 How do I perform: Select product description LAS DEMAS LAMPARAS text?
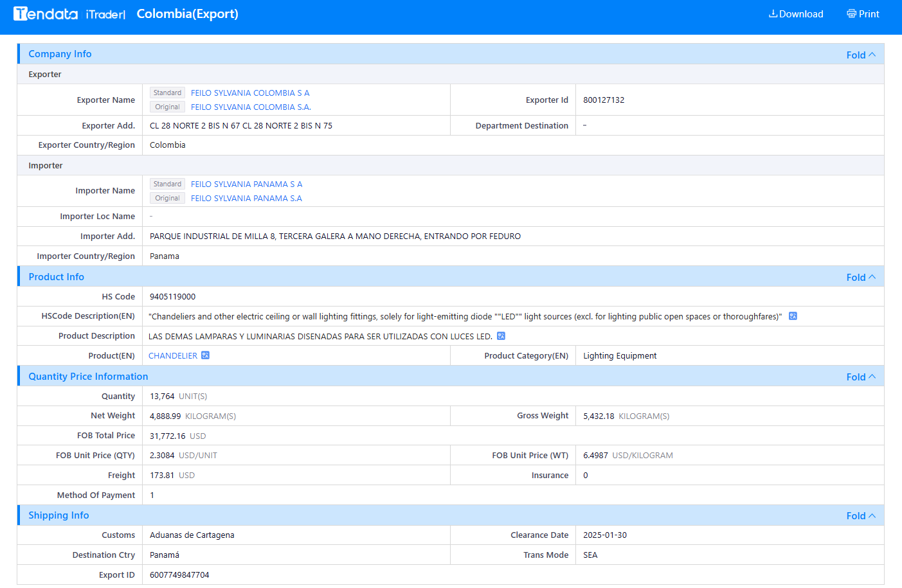(320, 336)
